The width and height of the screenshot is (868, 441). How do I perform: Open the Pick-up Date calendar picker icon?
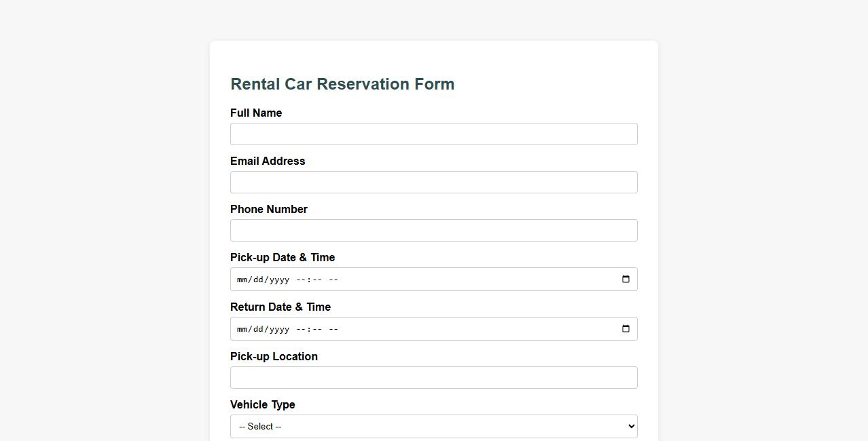626,278
